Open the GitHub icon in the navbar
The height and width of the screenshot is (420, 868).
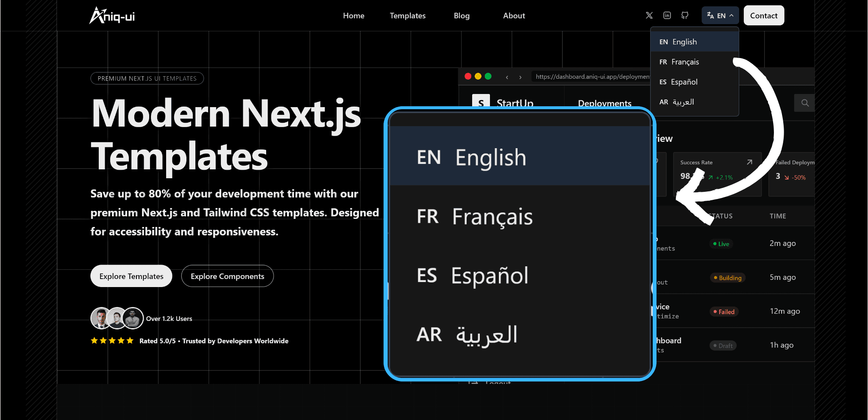point(684,15)
